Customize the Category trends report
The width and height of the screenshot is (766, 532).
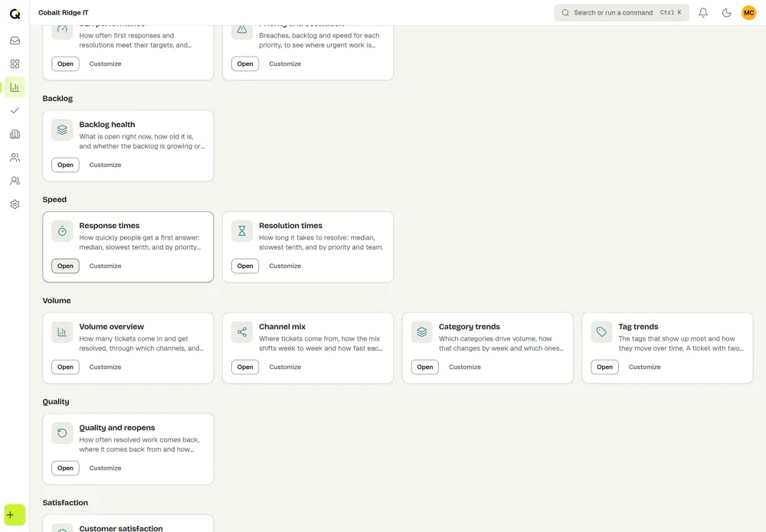point(465,367)
